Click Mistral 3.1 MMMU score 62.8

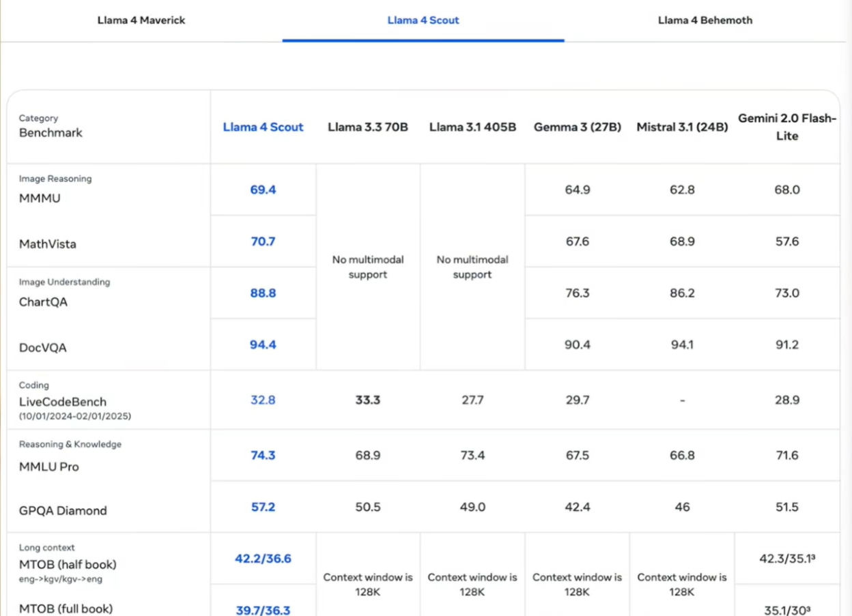682,190
